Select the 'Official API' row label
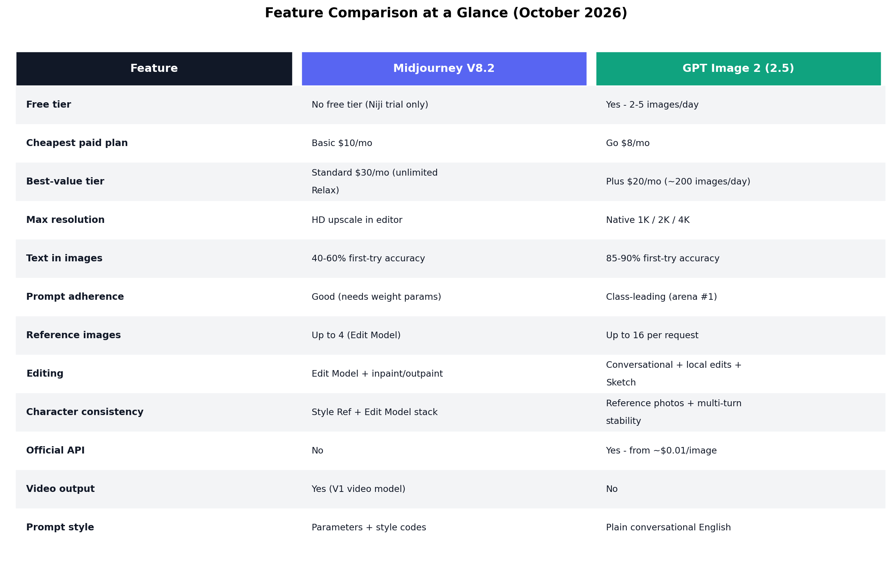Image resolution: width=892 pixels, height=588 pixels. point(55,450)
